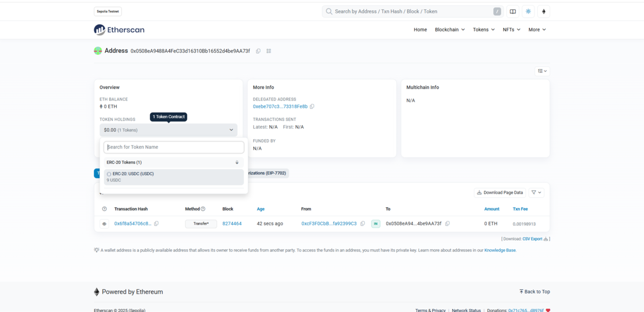Open the Tokens dropdown menu

tap(484, 30)
